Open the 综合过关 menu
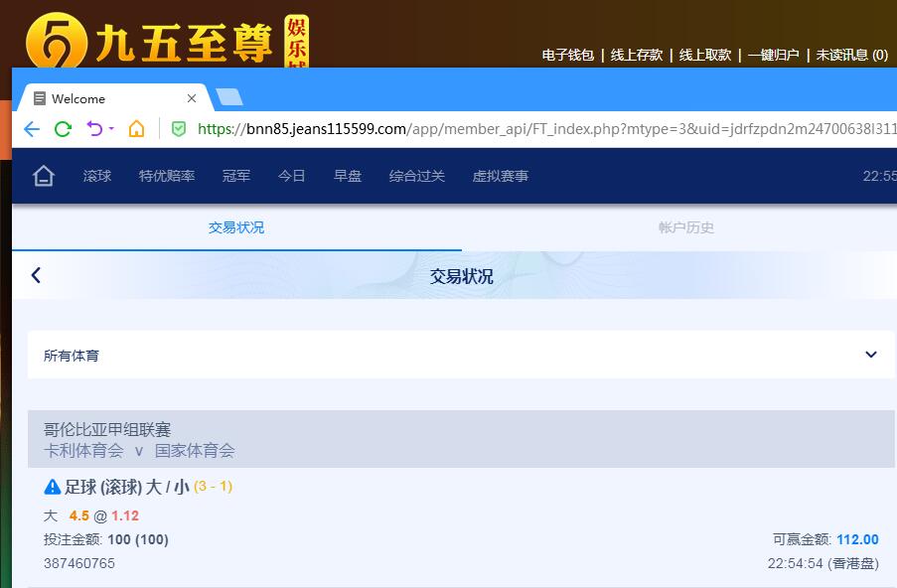This screenshot has height=588, width=897. (x=417, y=176)
